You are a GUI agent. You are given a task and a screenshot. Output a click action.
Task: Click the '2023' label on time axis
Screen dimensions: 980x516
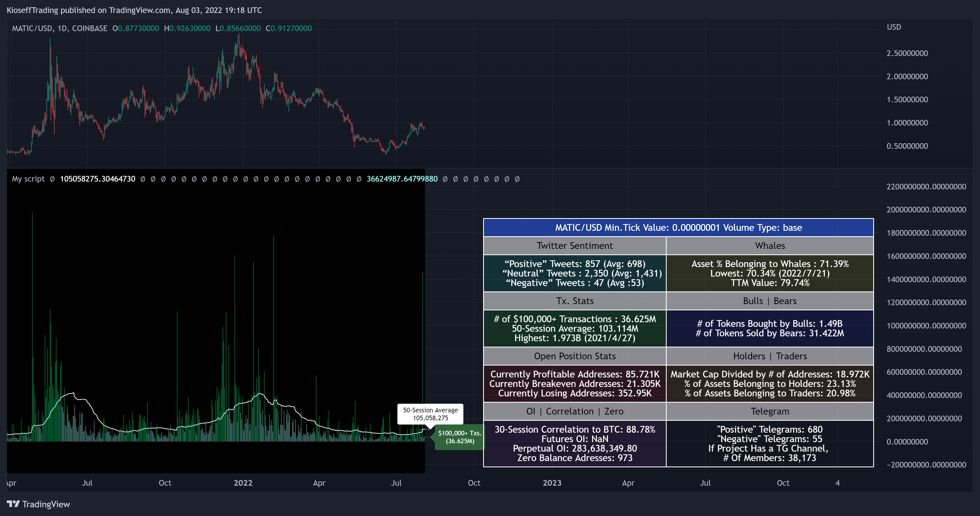click(x=552, y=483)
